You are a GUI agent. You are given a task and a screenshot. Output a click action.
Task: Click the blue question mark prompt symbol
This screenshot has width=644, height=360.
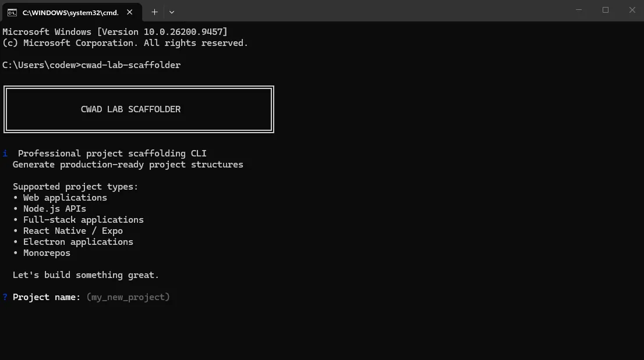5,297
